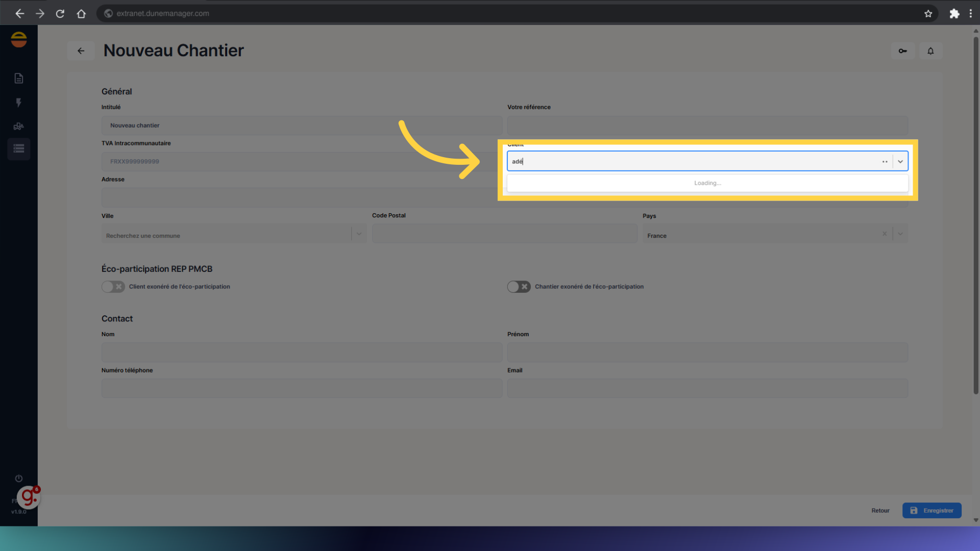This screenshot has width=980, height=551.
Task: Open the truck vehicles sidebar icon
Action: tap(19, 126)
